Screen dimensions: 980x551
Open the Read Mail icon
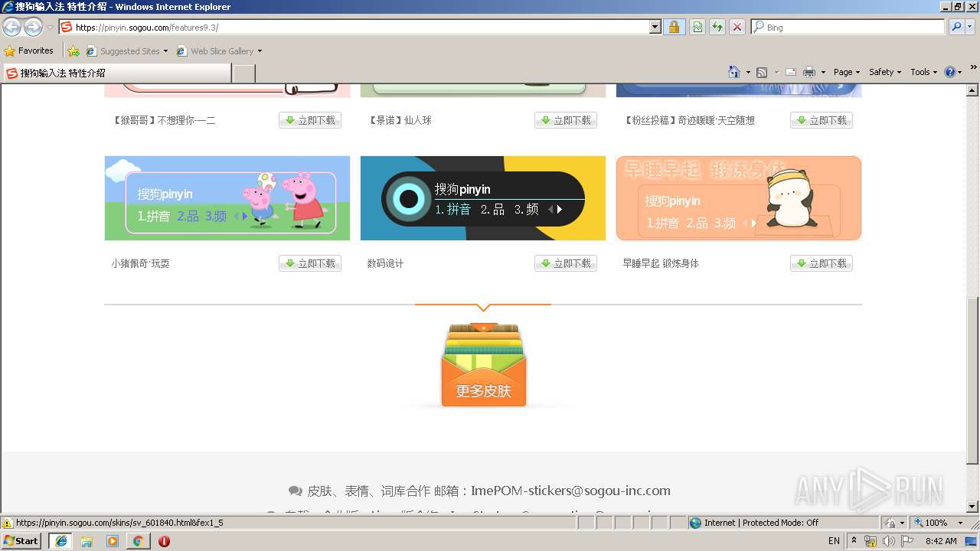point(791,72)
